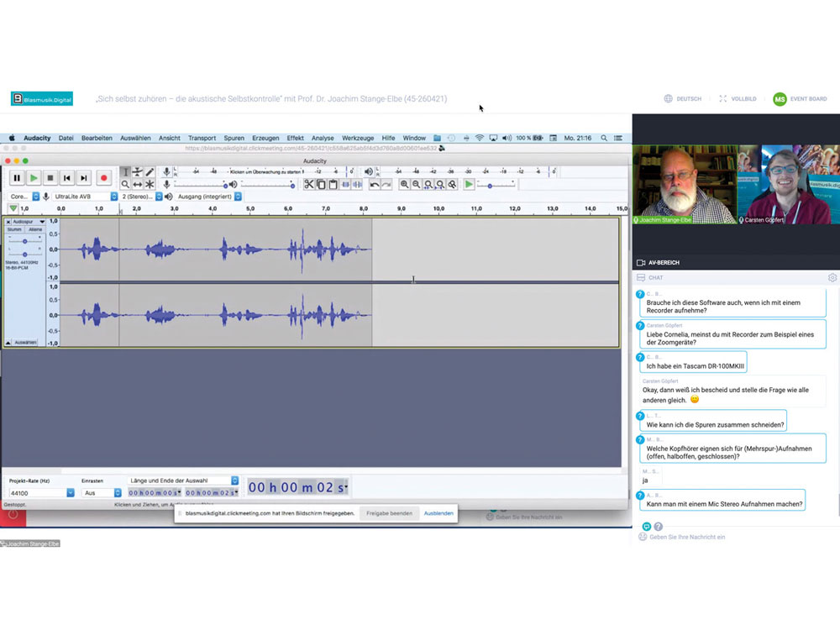Open 'Länge und Ende der Auswahl' dropdown
840x630 pixels.
(x=182, y=480)
